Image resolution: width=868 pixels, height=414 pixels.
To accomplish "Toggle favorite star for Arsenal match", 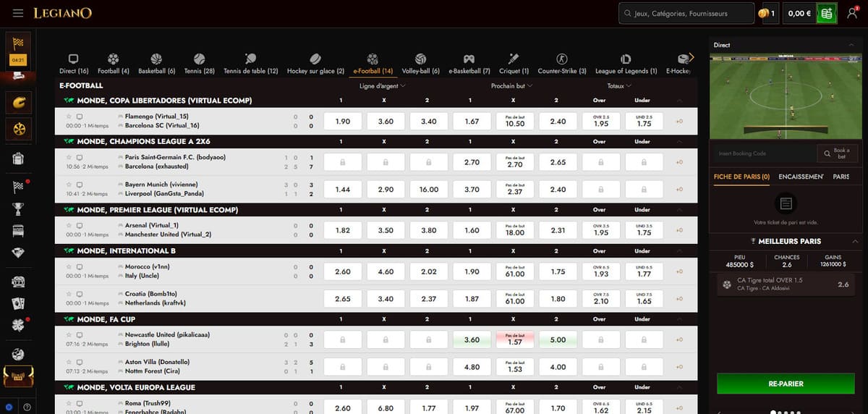I will tap(69, 225).
